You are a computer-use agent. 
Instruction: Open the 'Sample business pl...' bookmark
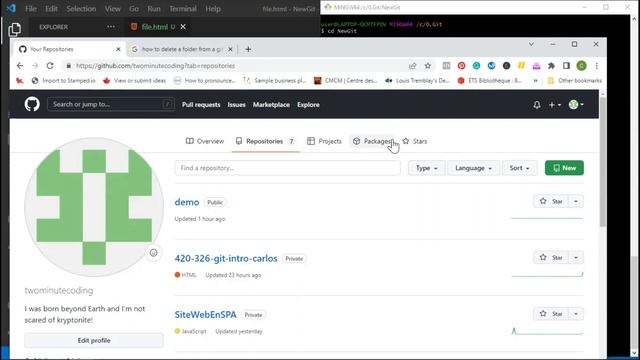coord(275,81)
